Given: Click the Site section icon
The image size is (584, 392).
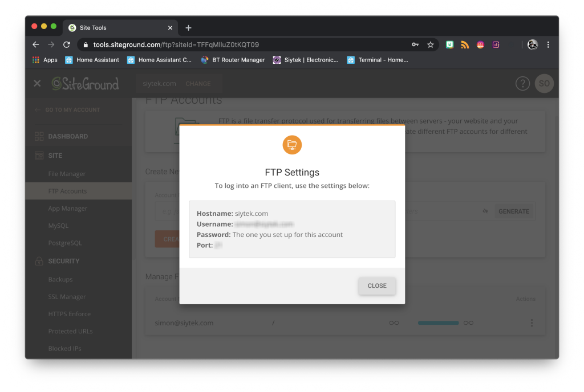Looking at the screenshot, I should click(x=39, y=156).
